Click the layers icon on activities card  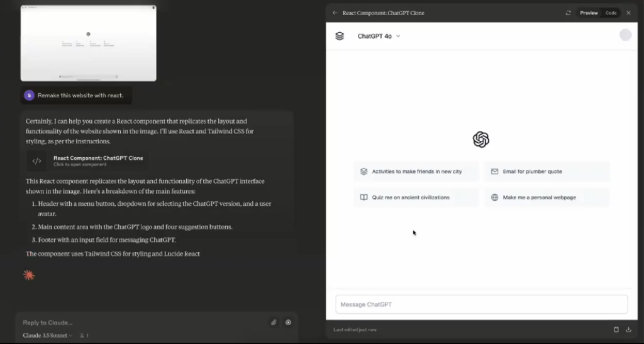pyautogui.click(x=364, y=172)
